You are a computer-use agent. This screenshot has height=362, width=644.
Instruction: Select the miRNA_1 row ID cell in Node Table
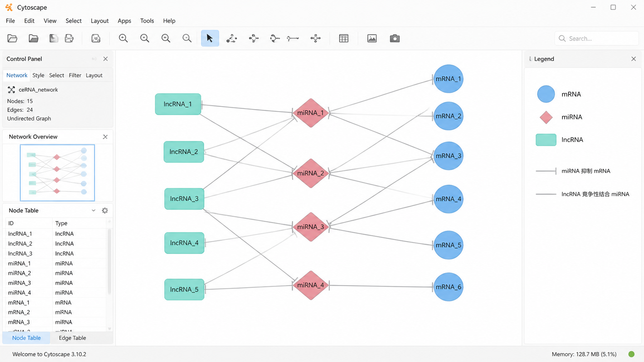pos(29,264)
